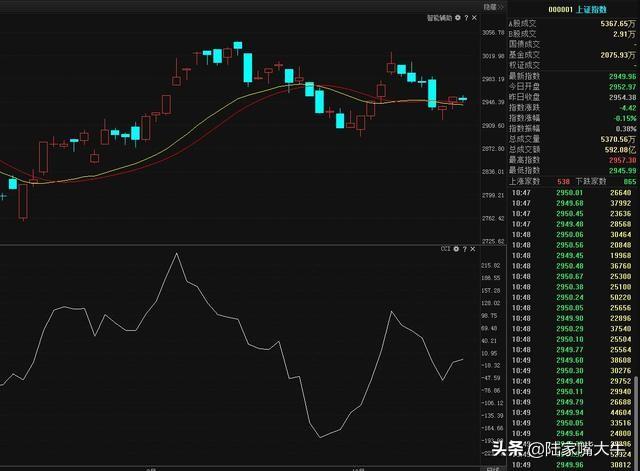
Task: Click help question mark beside 智能辅助
Action: [x=466, y=17]
